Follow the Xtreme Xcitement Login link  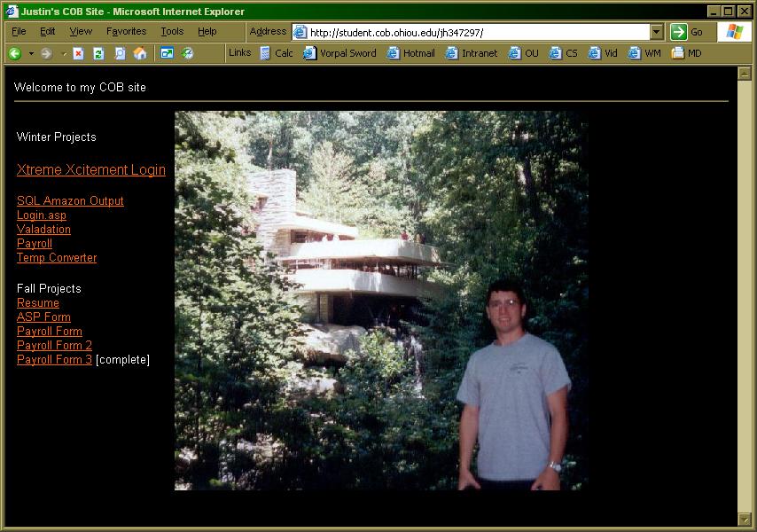point(90,170)
